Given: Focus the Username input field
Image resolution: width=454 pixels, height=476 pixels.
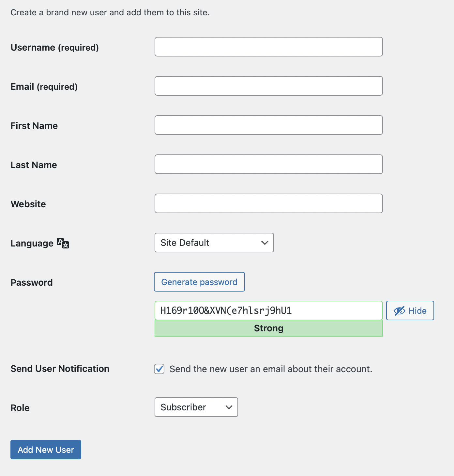Looking at the screenshot, I should 269,47.
